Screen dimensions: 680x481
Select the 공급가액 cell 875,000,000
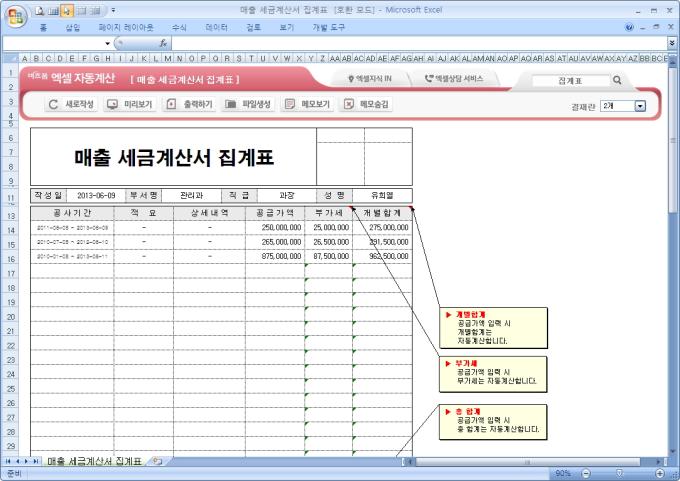point(275,256)
